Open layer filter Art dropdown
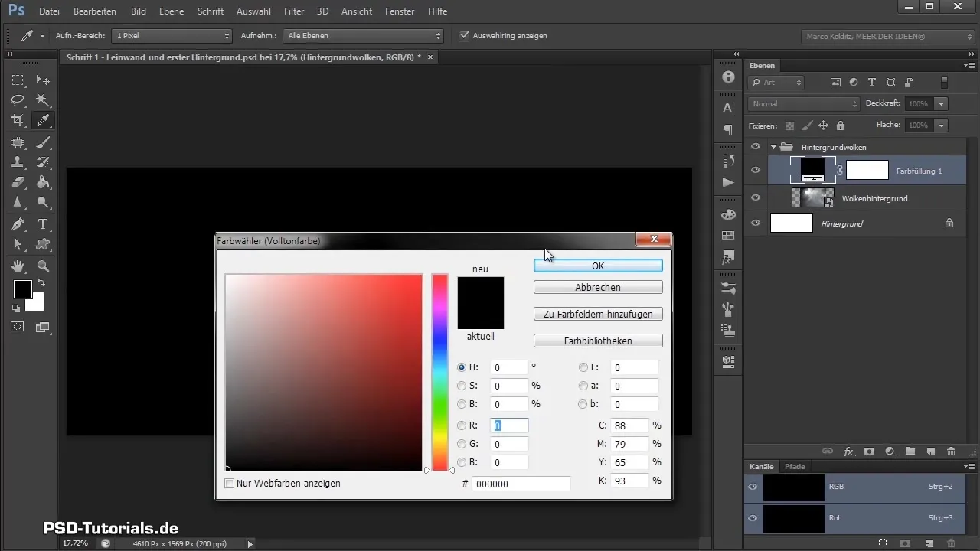 click(x=776, y=82)
